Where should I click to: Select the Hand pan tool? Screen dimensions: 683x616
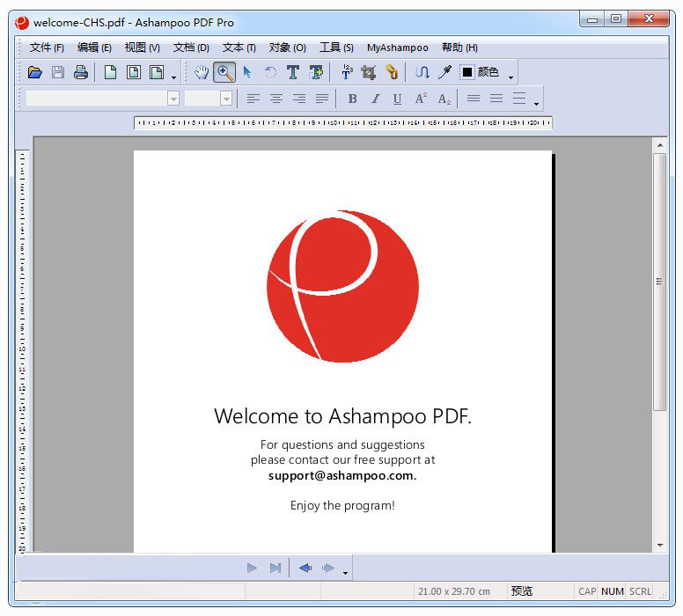[x=202, y=72]
